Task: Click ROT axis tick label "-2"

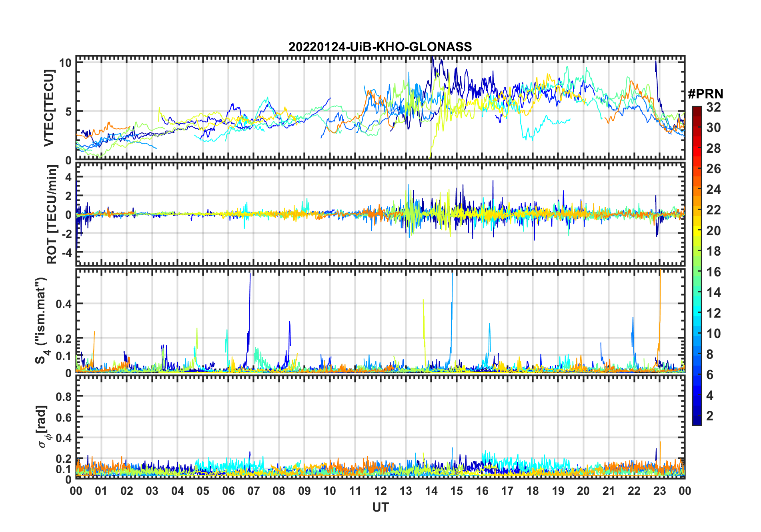Action: point(66,234)
